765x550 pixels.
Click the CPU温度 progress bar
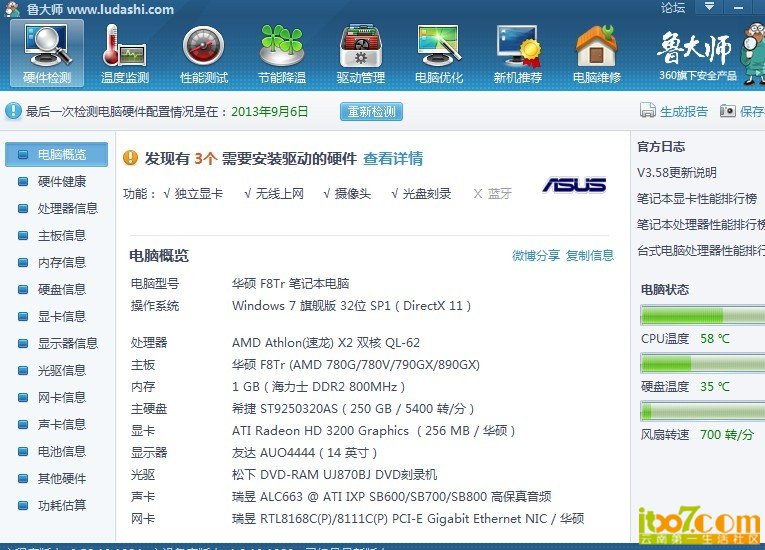(703, 315)
